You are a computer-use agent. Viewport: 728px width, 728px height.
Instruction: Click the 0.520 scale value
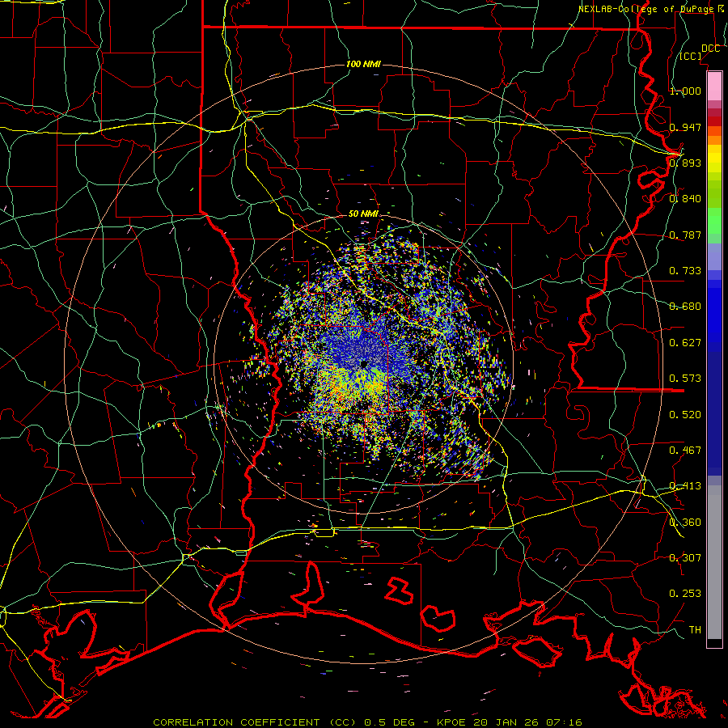pyautogui.click(x=685, y=414)
